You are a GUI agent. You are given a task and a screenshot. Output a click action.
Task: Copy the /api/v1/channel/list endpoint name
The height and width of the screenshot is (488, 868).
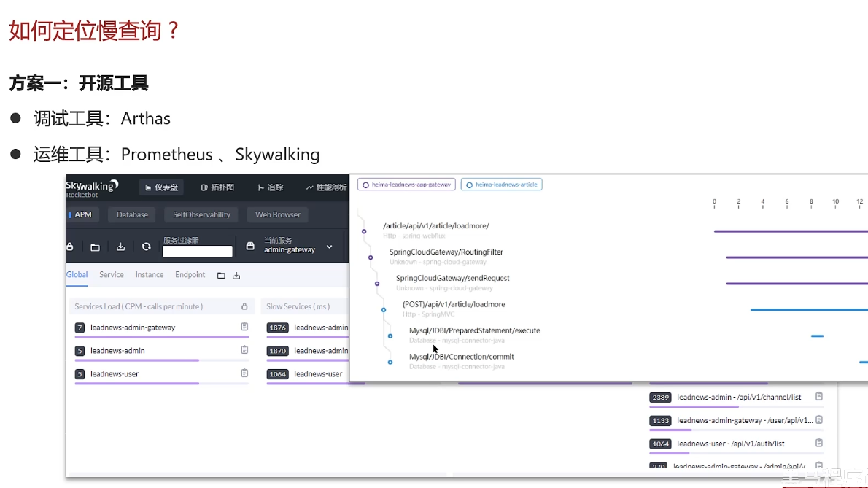coord(819,397)
